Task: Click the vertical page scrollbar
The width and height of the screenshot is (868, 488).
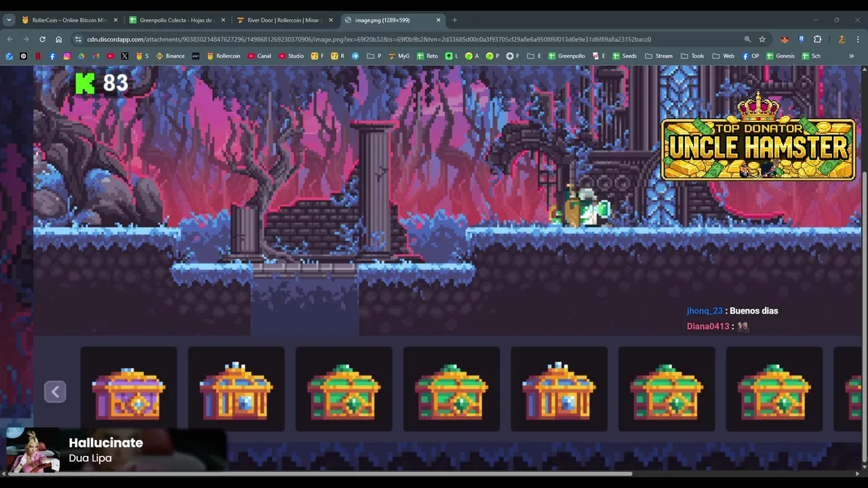Action: (864, 319)
